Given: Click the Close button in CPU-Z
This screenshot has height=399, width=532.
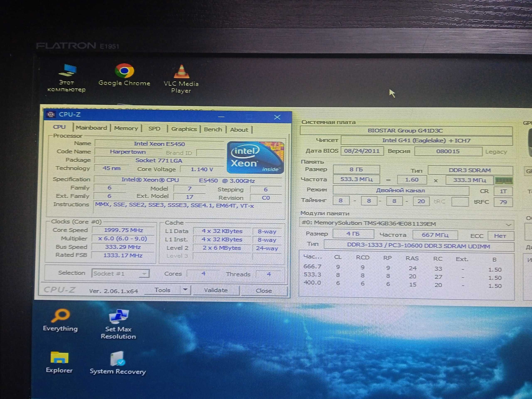Looking at the screenshot, I should click(264, 291).
